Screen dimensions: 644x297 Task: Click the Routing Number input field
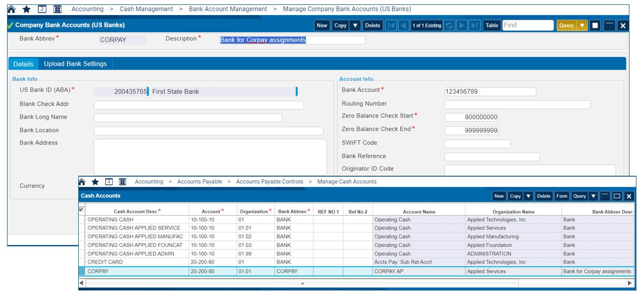[517, 105]
